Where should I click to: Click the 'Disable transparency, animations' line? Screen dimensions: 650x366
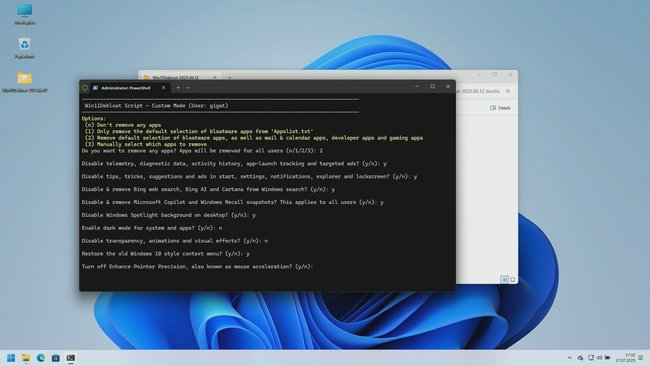[x=175, y=241]
